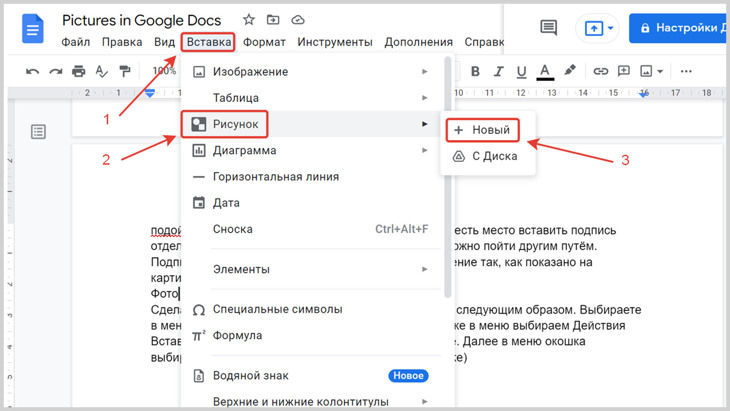Choose Водяной знак menu item
This screenshot has width=730, height=411.
[311, 376]
